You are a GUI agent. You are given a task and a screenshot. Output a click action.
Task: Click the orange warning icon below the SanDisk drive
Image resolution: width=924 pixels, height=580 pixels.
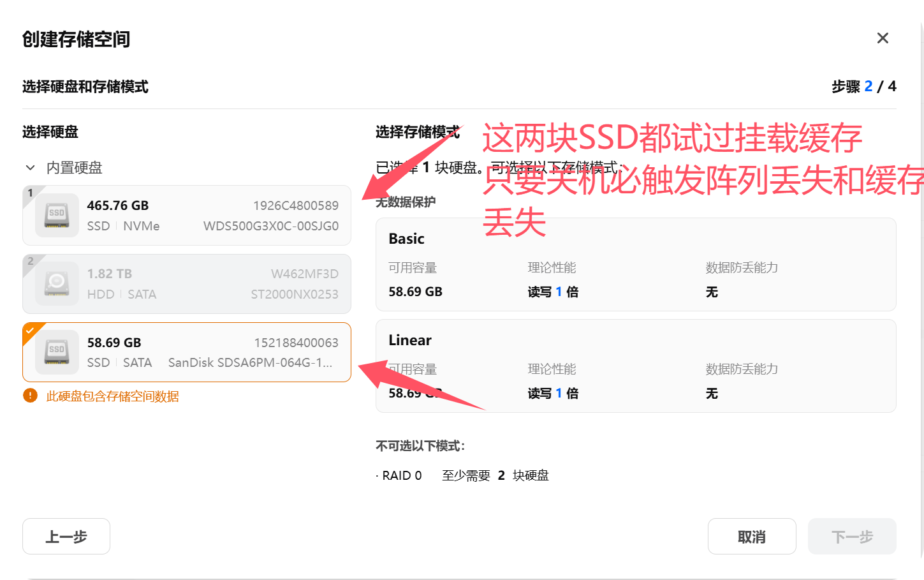point(31,396)
